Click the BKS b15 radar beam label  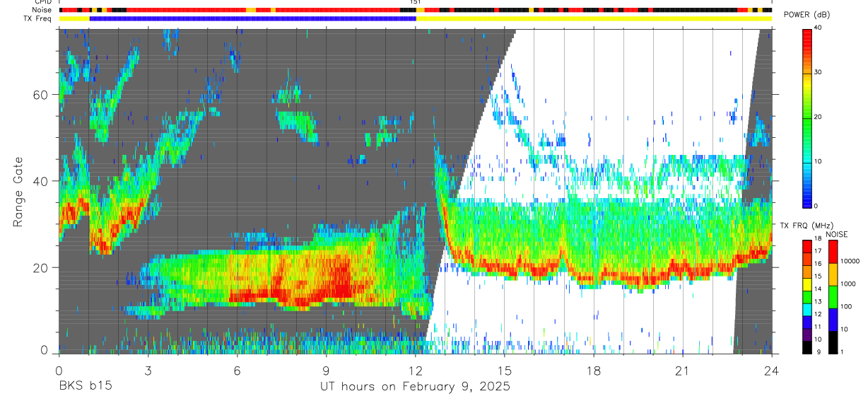(85, 386)
